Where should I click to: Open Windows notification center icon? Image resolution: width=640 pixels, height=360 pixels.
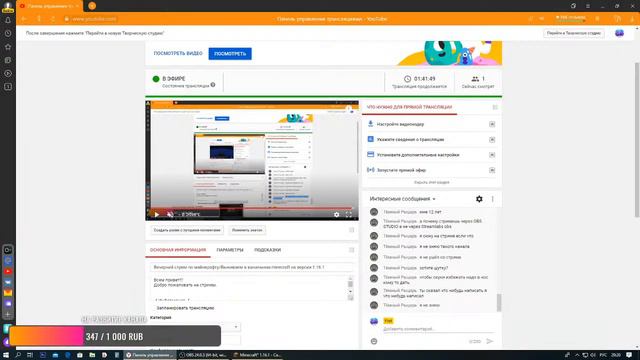click(629, 355)
